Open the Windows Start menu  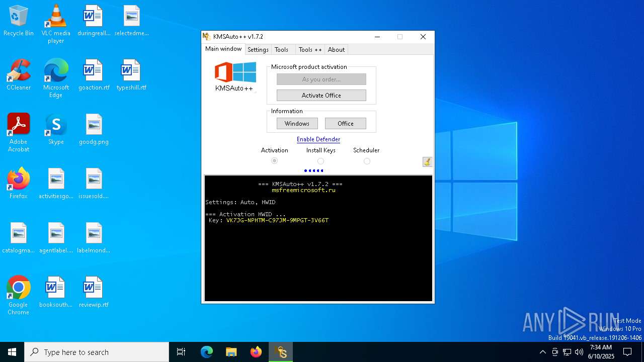(12, 352)
